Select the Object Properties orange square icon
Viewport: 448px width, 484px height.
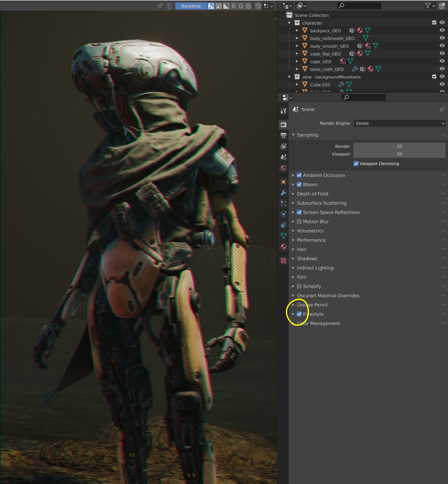tap(283, 182)
